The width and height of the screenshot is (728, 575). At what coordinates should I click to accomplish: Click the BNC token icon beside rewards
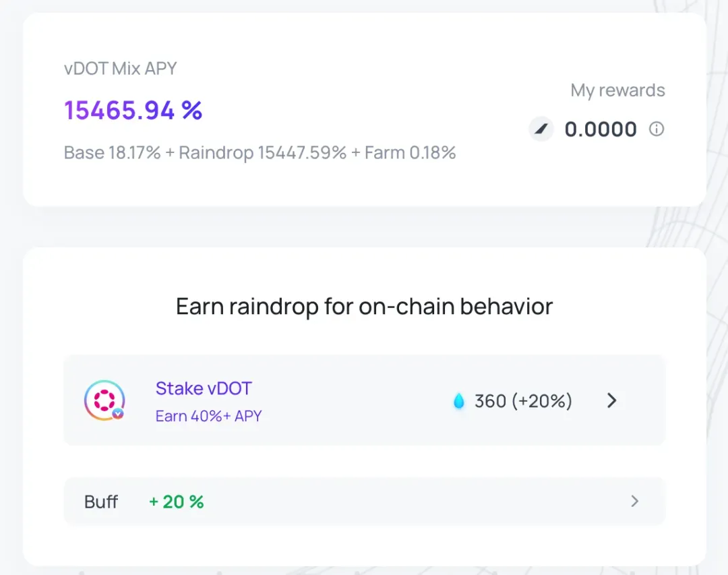tap(541, 129)
